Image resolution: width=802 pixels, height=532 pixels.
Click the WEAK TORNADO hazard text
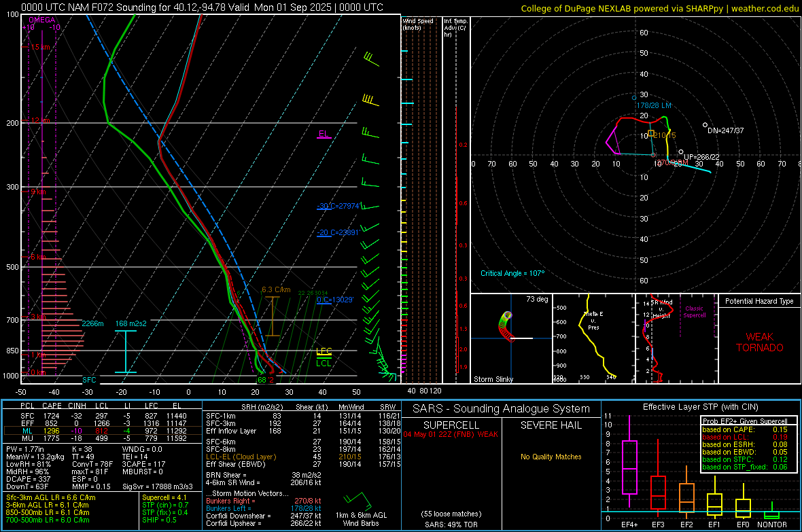click(760, 342)
